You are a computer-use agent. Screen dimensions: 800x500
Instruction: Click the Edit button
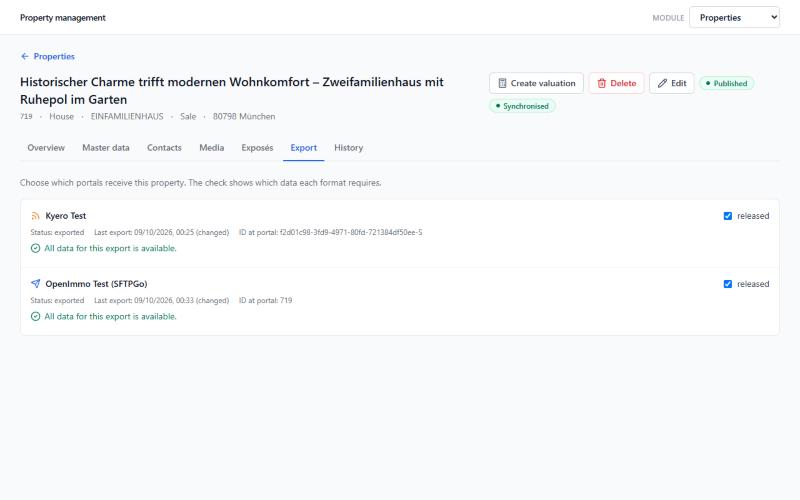pyautogui.click(x=671, y=83)
